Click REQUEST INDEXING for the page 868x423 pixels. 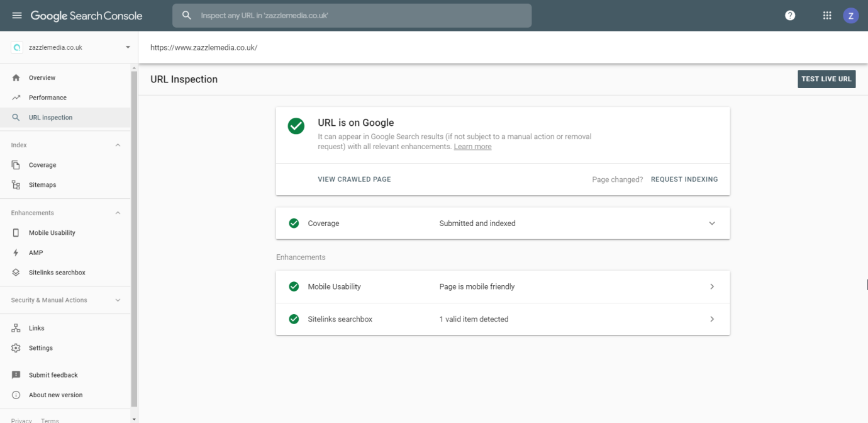(684, 179)
